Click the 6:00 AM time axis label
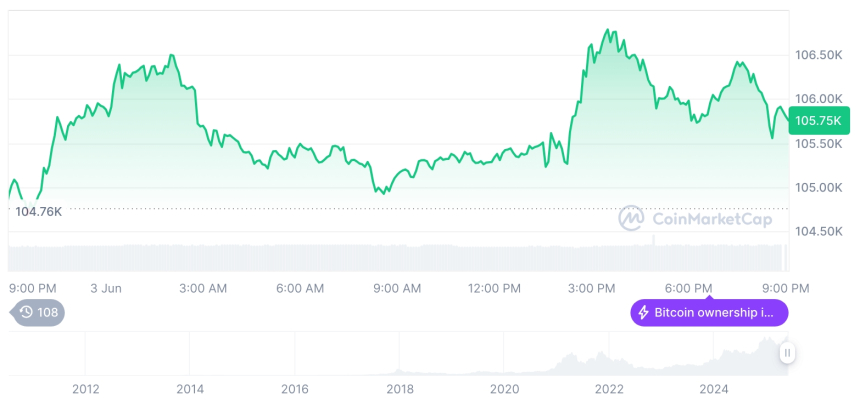The image size is (860, 401). click(x=300, y=288)
